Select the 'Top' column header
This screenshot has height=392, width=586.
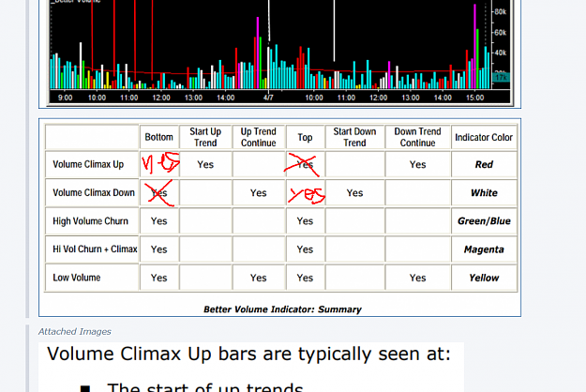[305, 138]
